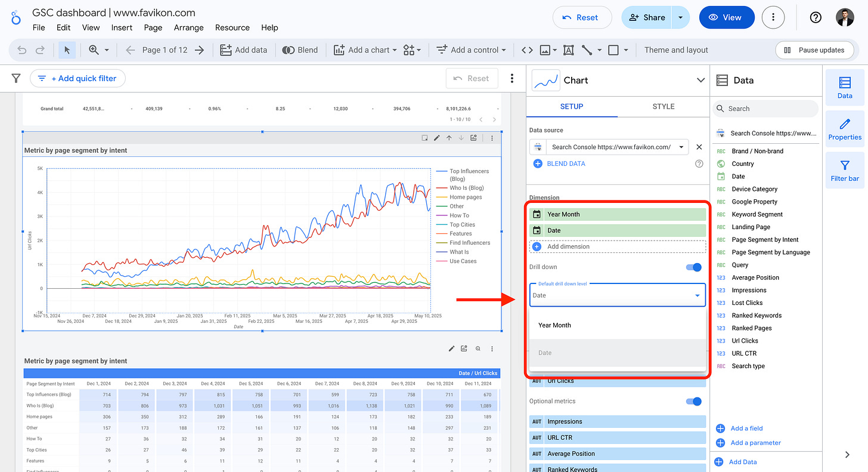Click the chart's drill up arrow
The width and height of the screenshot is (868, 472).
[x=449, y=138]
